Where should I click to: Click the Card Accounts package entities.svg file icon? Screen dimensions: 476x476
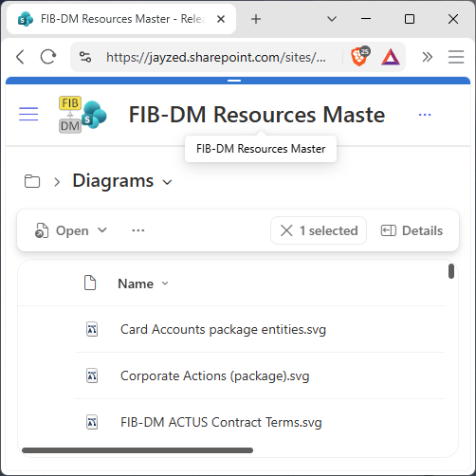(92, 329)
